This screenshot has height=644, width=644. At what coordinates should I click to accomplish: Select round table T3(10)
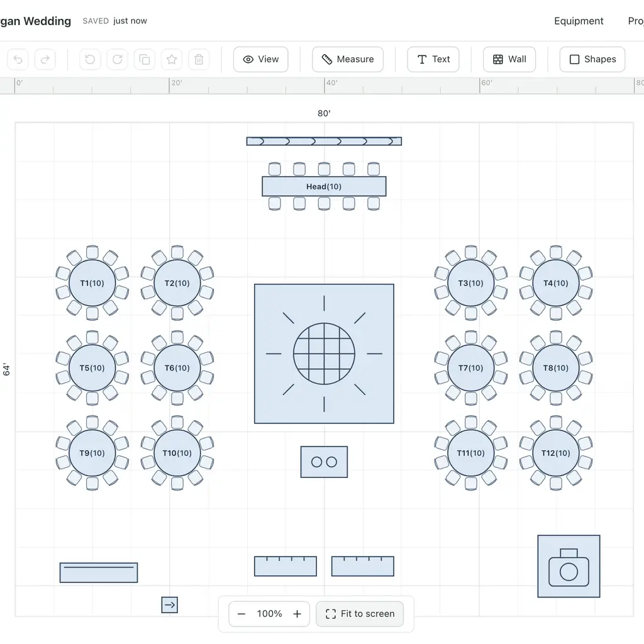pos(471,283)
